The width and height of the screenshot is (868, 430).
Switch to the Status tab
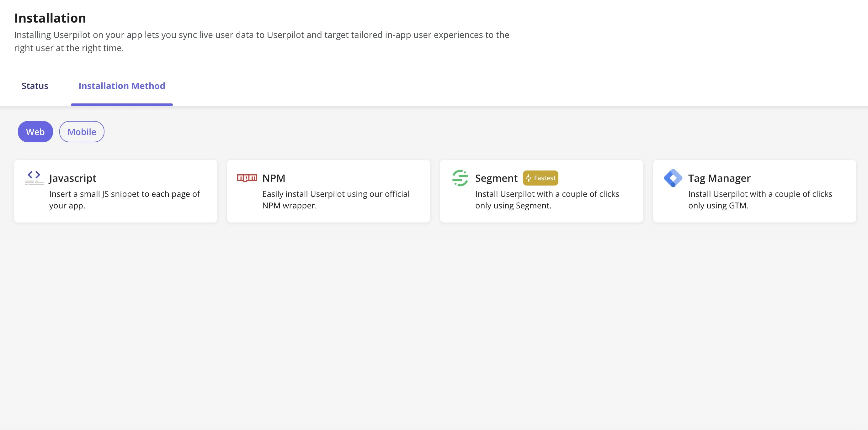pos(35,86)
